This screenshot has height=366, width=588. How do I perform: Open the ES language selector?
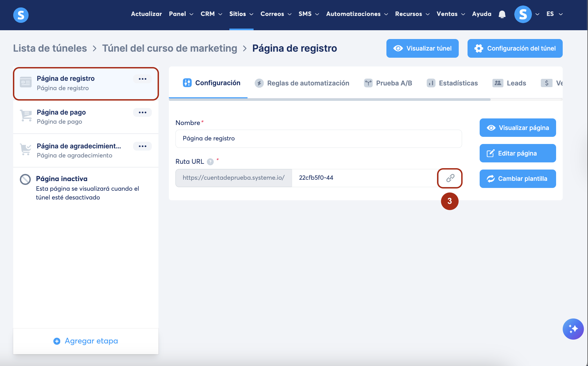[x=554, y=14]
